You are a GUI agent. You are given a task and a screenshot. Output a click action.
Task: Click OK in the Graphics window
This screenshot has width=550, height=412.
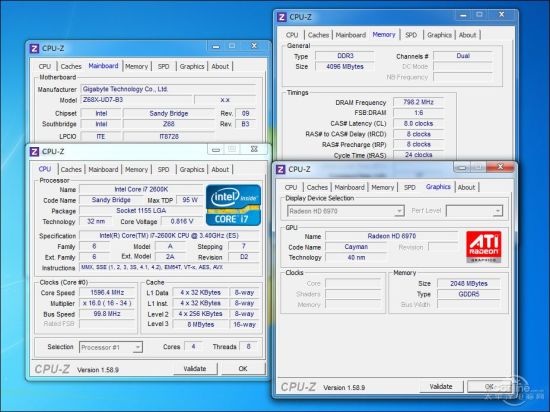pos(489,386)
